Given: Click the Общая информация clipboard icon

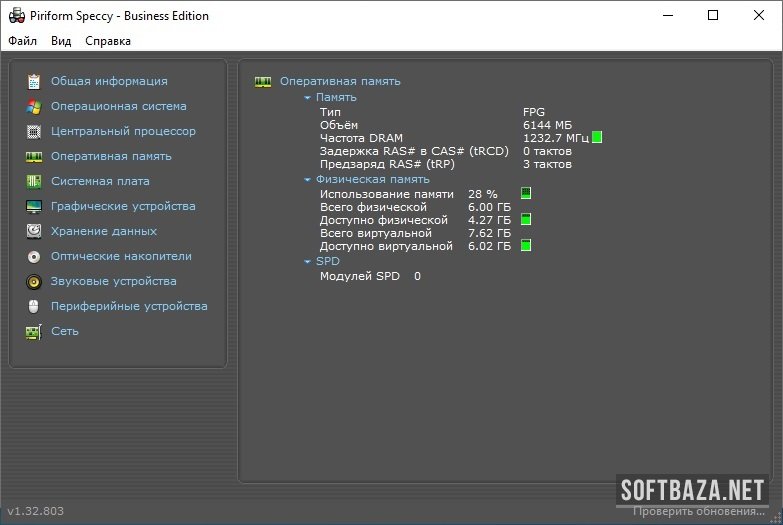Looking at the screenshot, I should point(34,81).
